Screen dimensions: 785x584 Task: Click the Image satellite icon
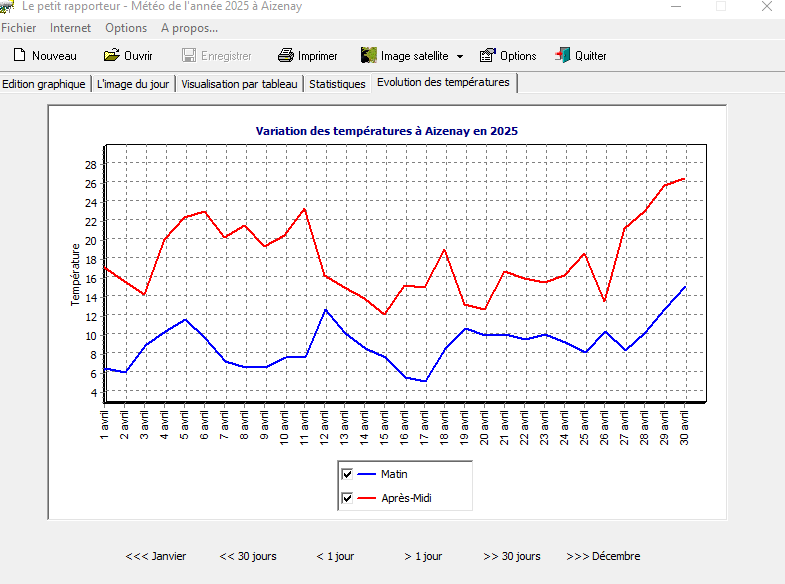[x=368, y=56]
